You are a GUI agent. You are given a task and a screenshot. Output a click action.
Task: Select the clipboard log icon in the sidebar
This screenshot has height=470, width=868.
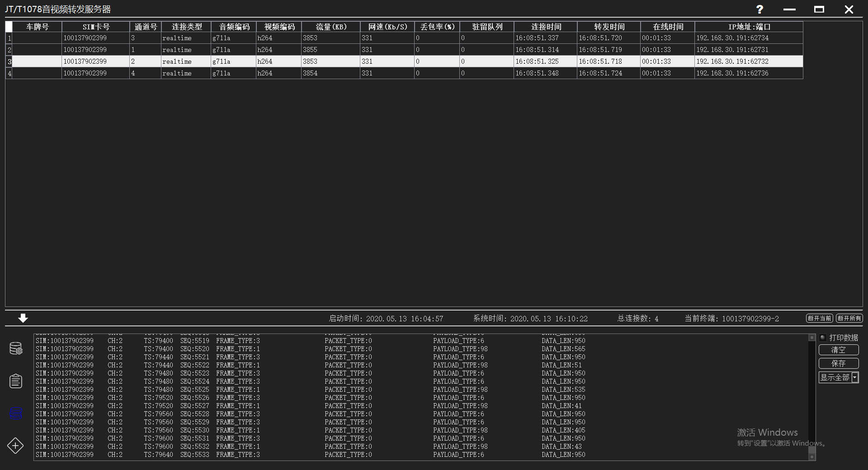[x=16, y=381]
